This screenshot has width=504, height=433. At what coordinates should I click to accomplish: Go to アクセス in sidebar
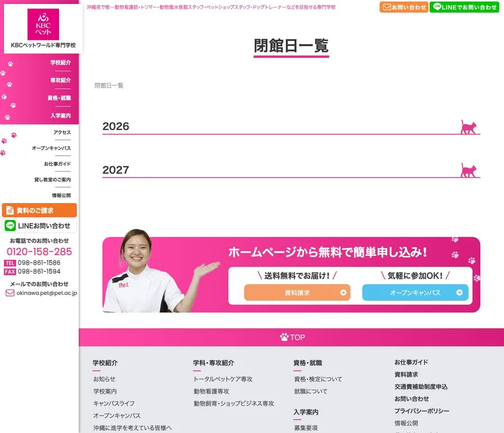(62, 132)
